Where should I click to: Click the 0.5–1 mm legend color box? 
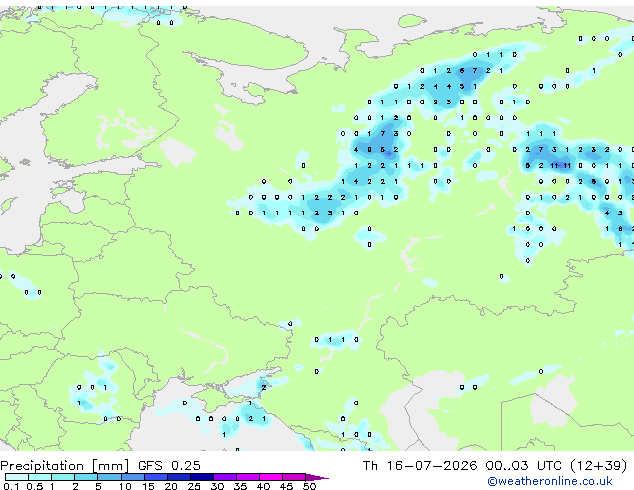(40, 477)
